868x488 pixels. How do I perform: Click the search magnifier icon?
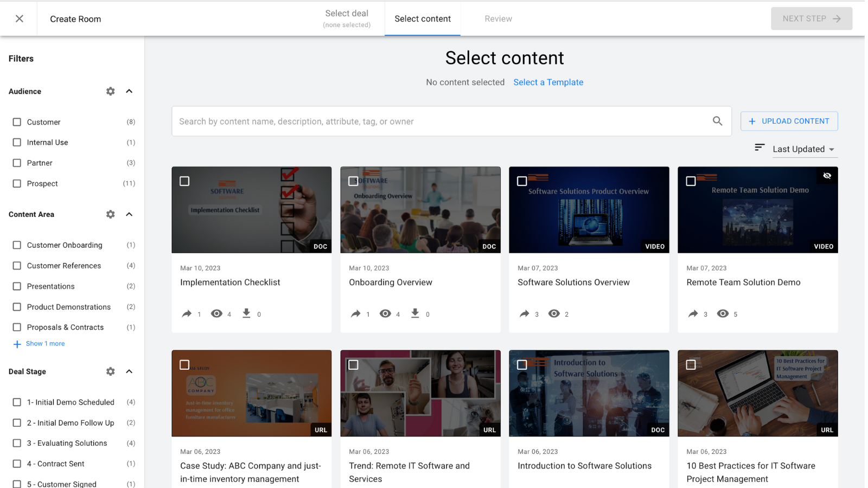pyautogui.click(x=717, y=121)
